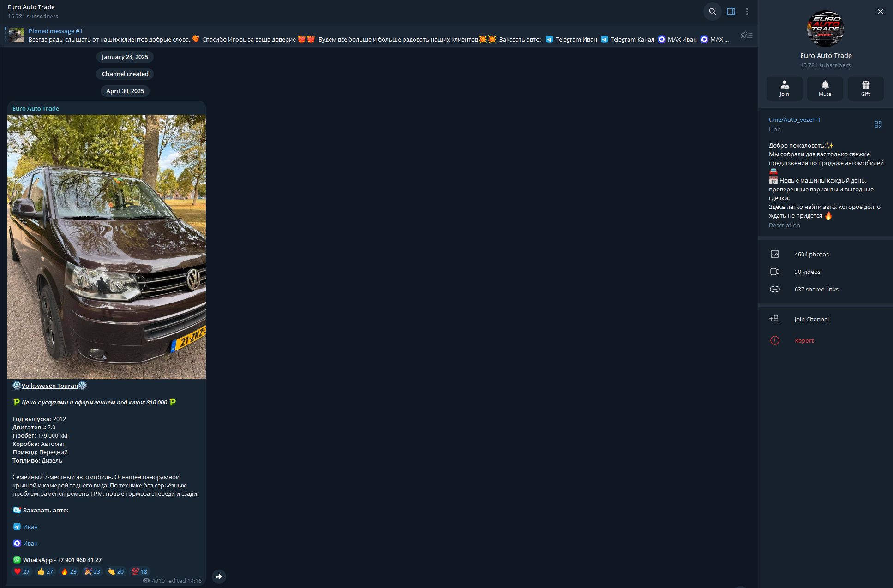Viewport: 893px width, 588px height.
Task: Click the Volkswagen Touran title link
Action: coord(50,386)
